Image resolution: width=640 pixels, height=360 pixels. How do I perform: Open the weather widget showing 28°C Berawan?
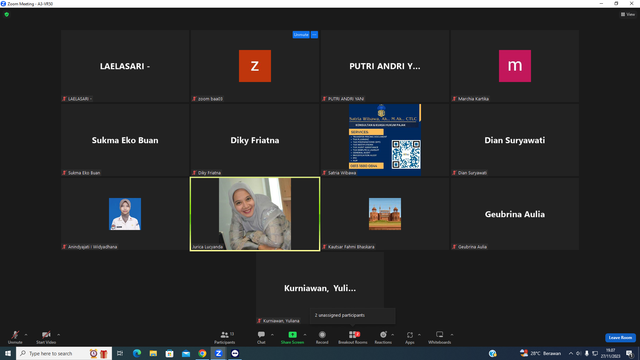[x=540, y=353]
